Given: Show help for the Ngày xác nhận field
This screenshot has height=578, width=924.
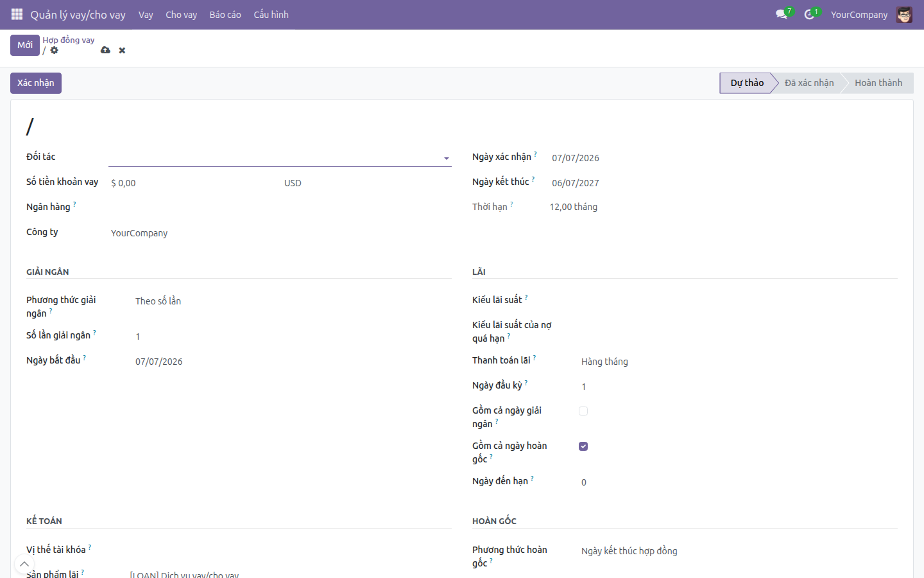Looking at the screenshot, I should coord(535,154).
